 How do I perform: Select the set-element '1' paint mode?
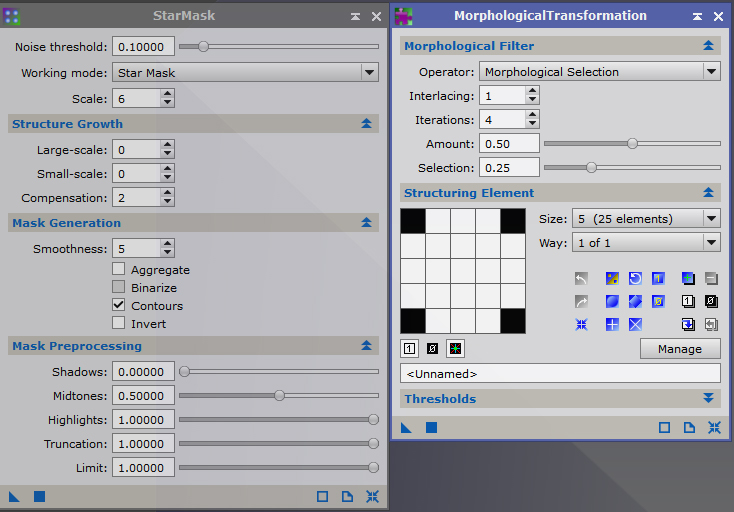(410, 349)
